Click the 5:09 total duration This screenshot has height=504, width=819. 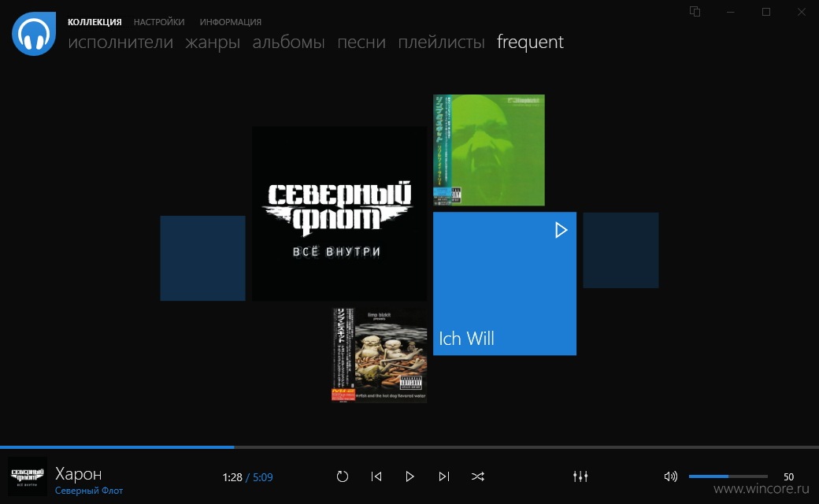tap(263, 477)
